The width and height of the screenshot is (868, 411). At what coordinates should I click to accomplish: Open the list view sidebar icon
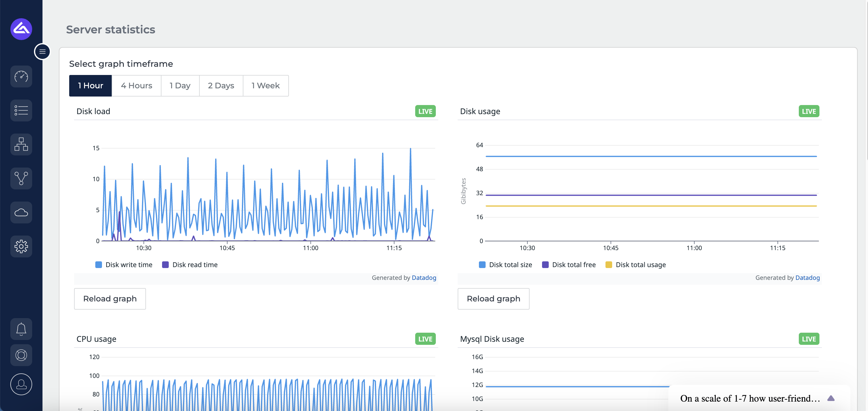[21, 110]
